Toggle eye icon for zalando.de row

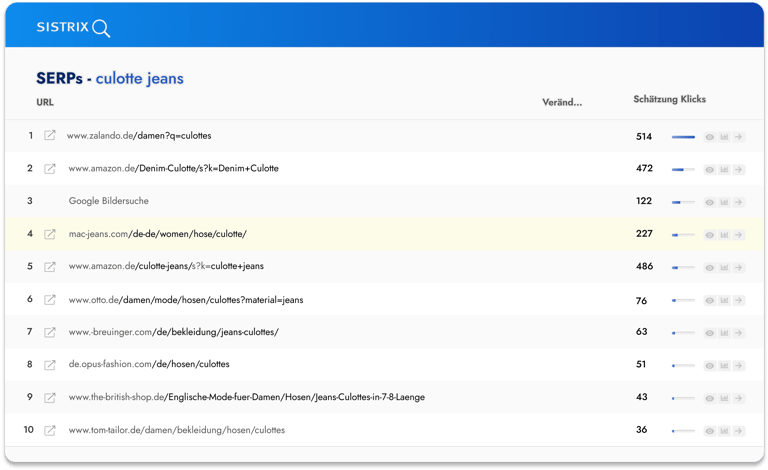pos(709,137)
